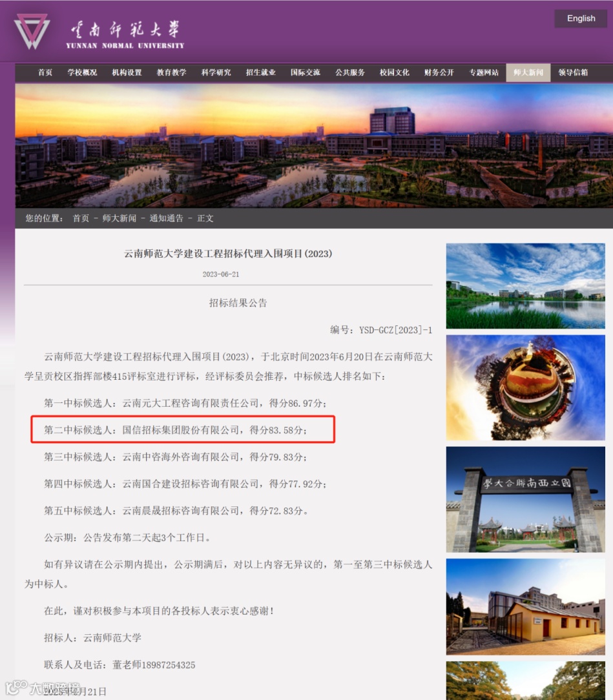
Task: Click the 通知通告 breadcrumb link
Action: [167, 218]
